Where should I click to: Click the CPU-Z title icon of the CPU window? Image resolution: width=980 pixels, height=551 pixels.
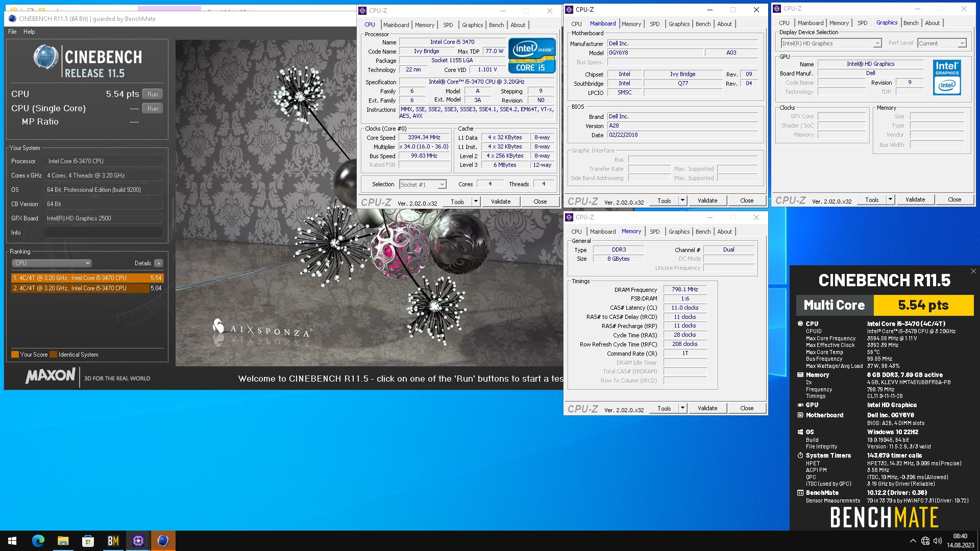pyautogui.click(x=362, y=11)
